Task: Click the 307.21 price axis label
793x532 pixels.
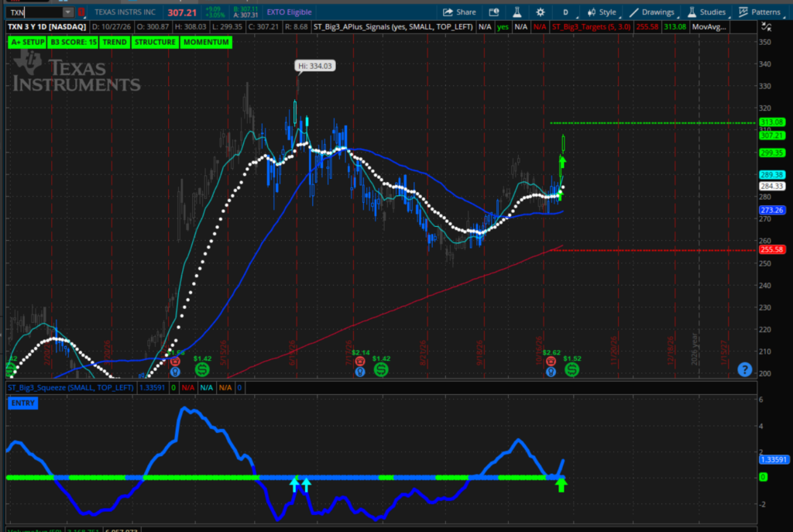Action: (x=772, y=136)
